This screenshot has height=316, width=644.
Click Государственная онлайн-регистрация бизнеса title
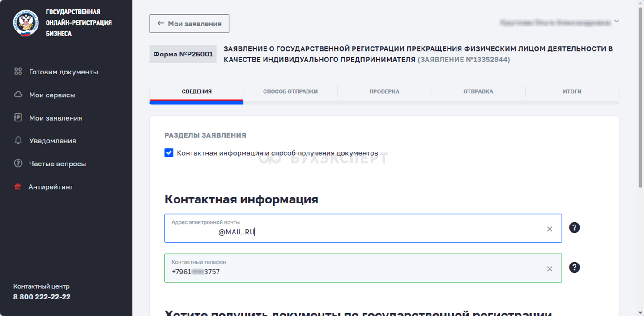click(x=79, y=23)
